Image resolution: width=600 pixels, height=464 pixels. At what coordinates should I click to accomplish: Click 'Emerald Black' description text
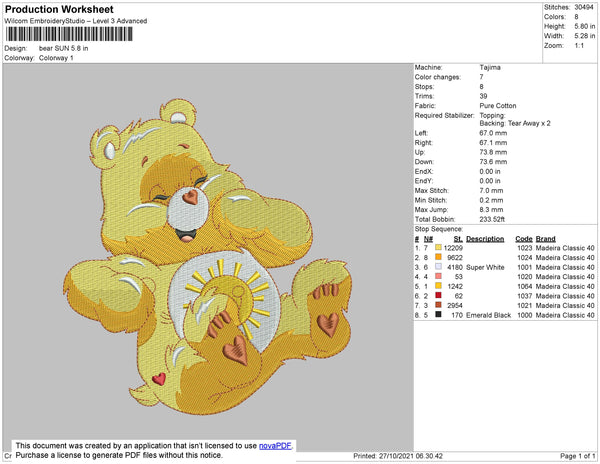coord(488,315)
